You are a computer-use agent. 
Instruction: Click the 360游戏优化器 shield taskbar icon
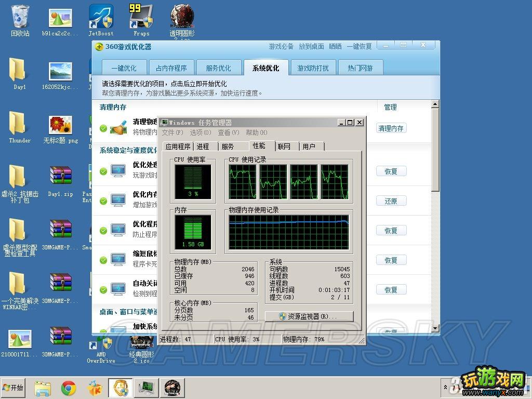tap(120, 388)
